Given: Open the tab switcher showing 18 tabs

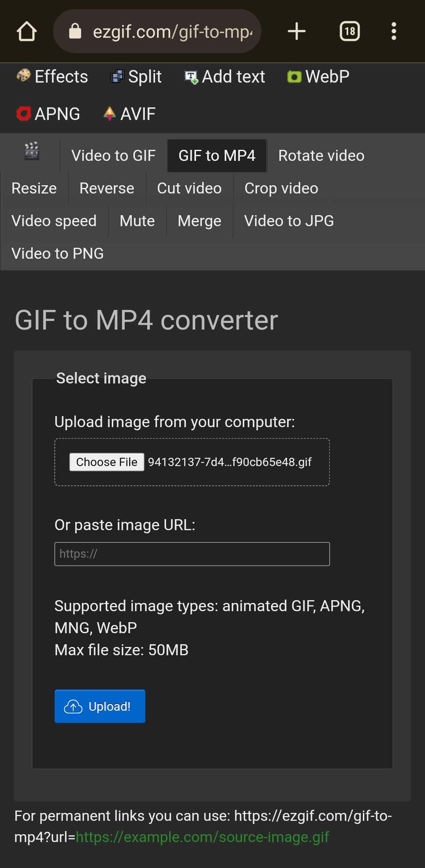Looking at the screenshot, I should 349,31.
